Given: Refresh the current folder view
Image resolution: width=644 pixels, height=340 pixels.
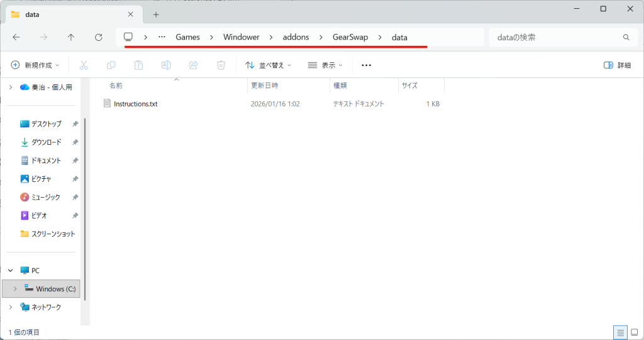Looking at the screenshot, I should 98,37.
